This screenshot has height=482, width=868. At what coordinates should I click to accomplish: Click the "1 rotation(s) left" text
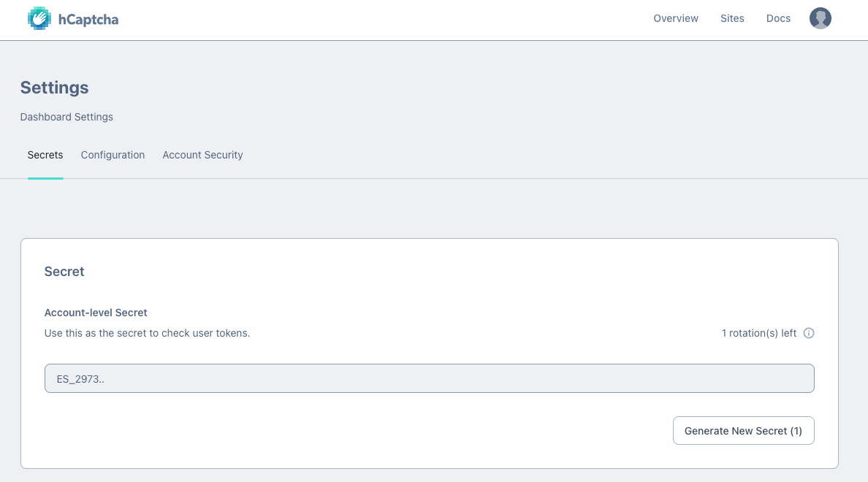click(x=758, y=333)
